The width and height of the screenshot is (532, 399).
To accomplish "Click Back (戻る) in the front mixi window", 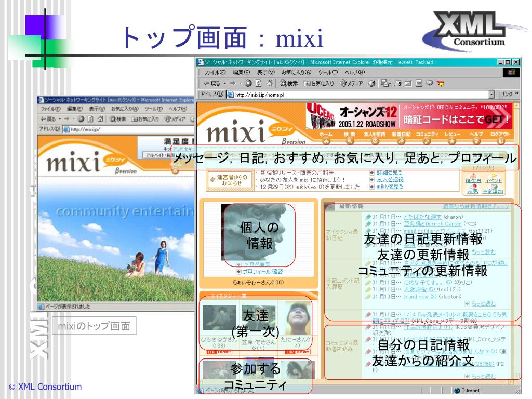I will [212, 83].
